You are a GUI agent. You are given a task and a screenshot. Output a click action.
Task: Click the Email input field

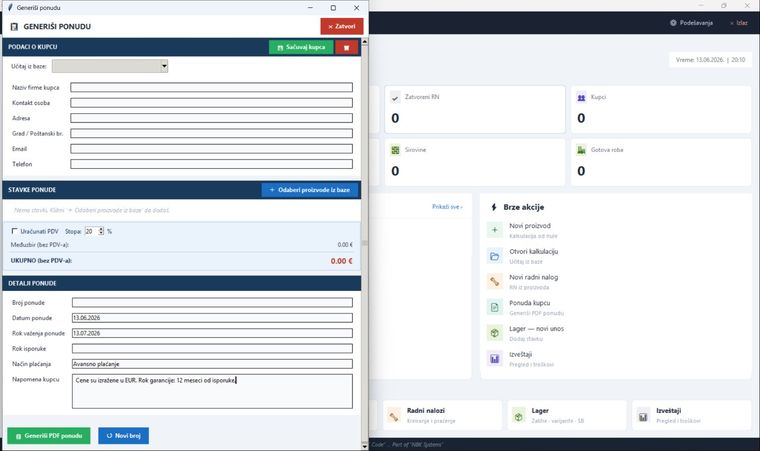(211, 149)
